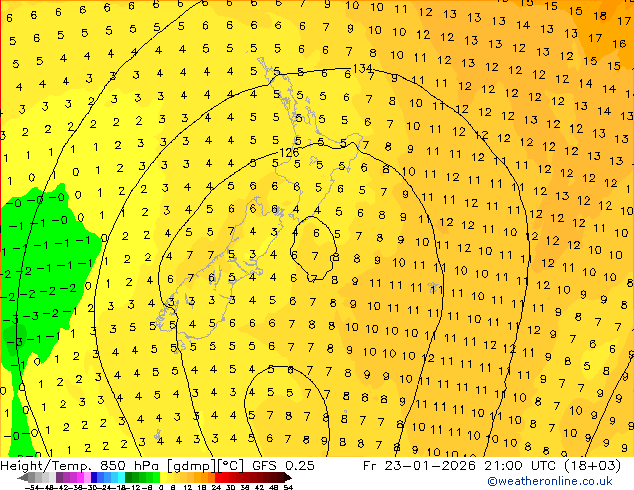Click the "GFS 0.25" model label
This screenshot has height=490, width=634.
pyautogui.click(x=283, y=465)
